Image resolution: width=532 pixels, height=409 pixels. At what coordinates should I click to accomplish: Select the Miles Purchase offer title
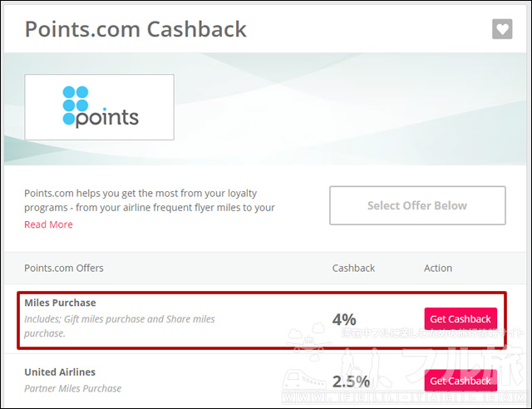pyautogui.click(x=60, y=303)
